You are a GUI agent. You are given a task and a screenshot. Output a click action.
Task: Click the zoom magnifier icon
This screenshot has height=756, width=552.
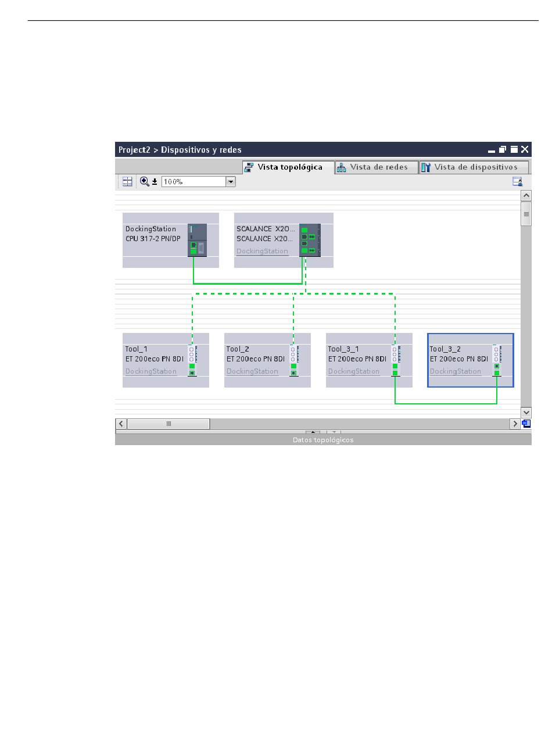click(144, 182)
